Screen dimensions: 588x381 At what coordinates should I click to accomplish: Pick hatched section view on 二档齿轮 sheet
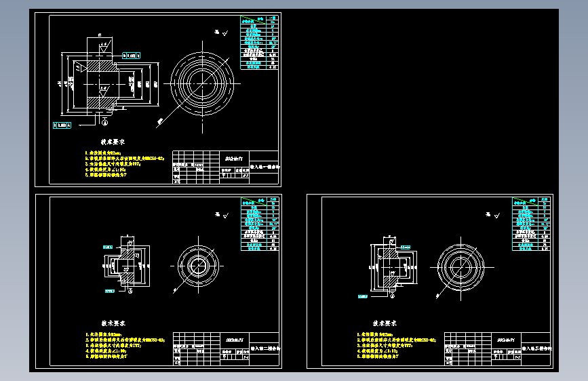point(126,265)
